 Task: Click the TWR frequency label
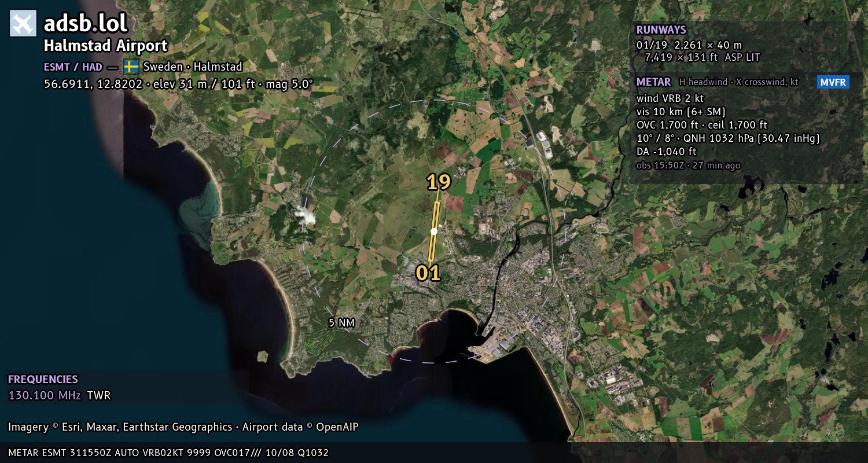pos(98,396)
